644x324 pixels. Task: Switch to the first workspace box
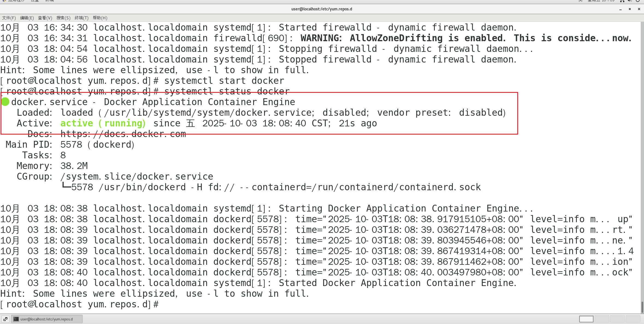(586, 319)
